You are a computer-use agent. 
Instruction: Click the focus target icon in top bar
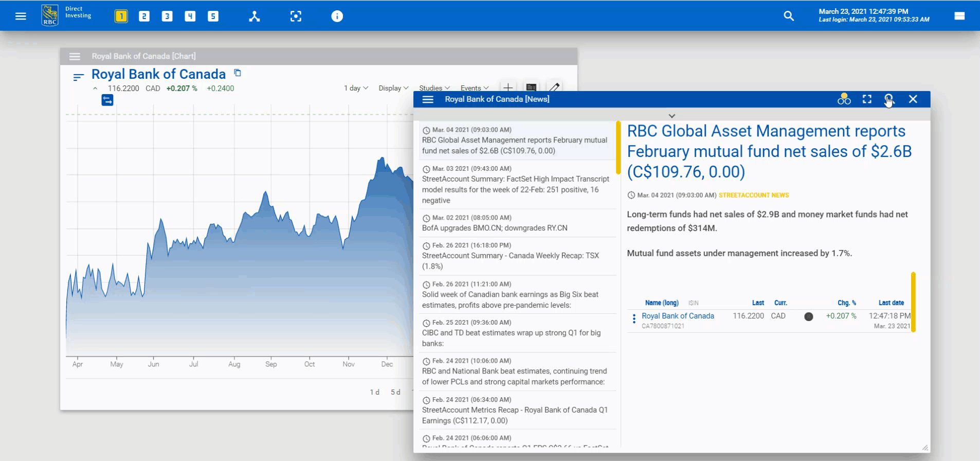click(x=296, y=16)
